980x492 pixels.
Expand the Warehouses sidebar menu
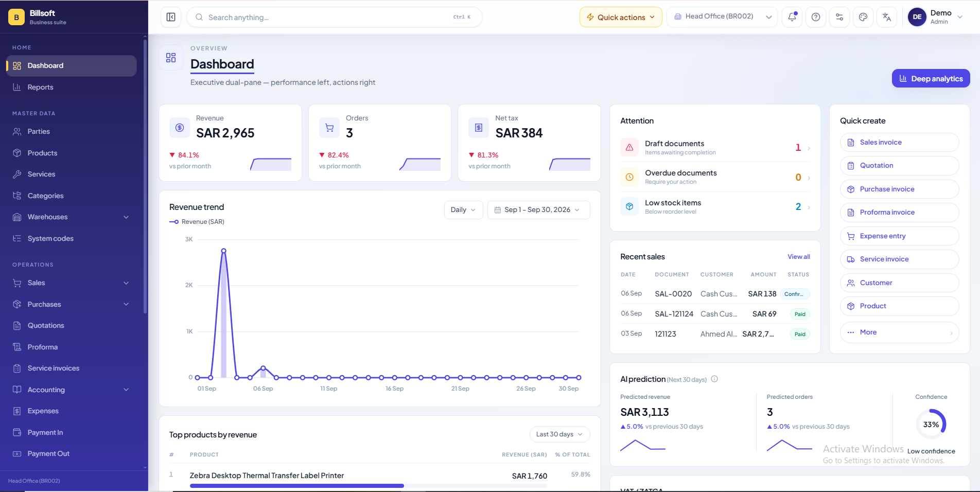71,217
